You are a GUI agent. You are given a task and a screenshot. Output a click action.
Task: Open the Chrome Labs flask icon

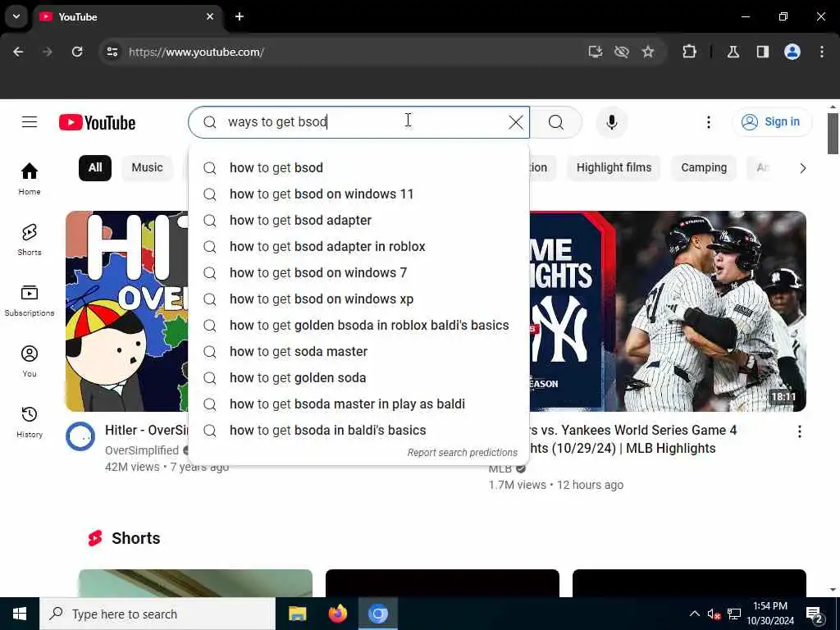point(733,52)
